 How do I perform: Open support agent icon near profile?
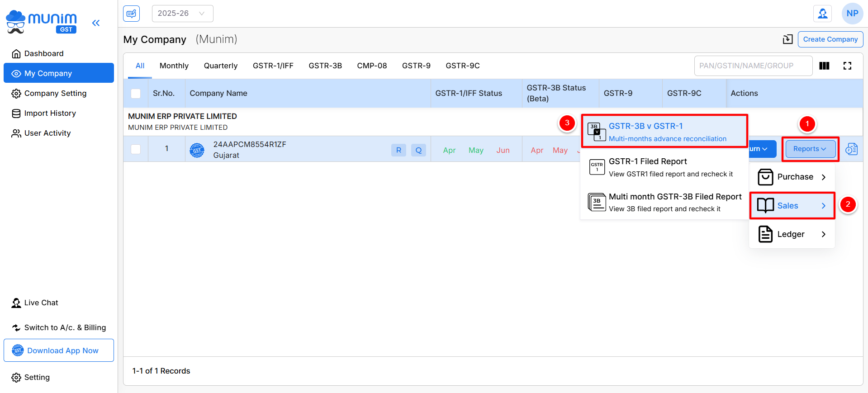pos(823,14)
